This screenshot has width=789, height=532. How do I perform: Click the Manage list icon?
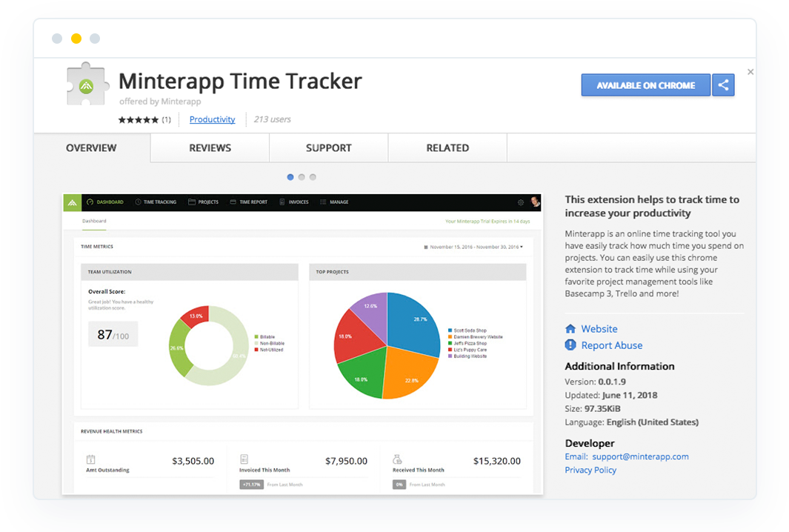[323, 202]
